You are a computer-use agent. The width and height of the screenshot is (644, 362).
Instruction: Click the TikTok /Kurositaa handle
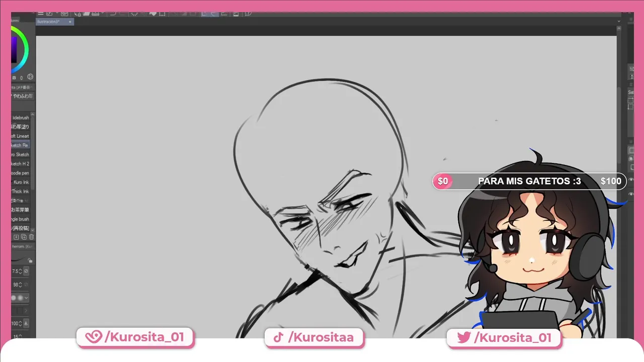(x=313, y=337)
